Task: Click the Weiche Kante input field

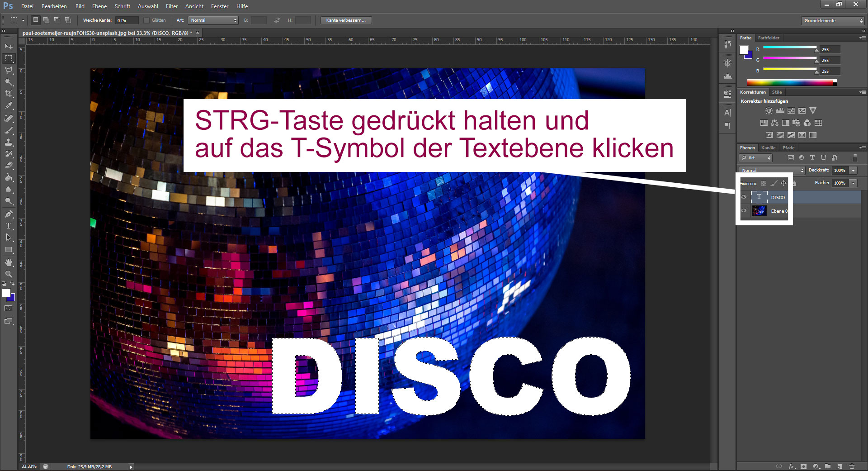Action: pyautogui.click(x=127, y=20)
